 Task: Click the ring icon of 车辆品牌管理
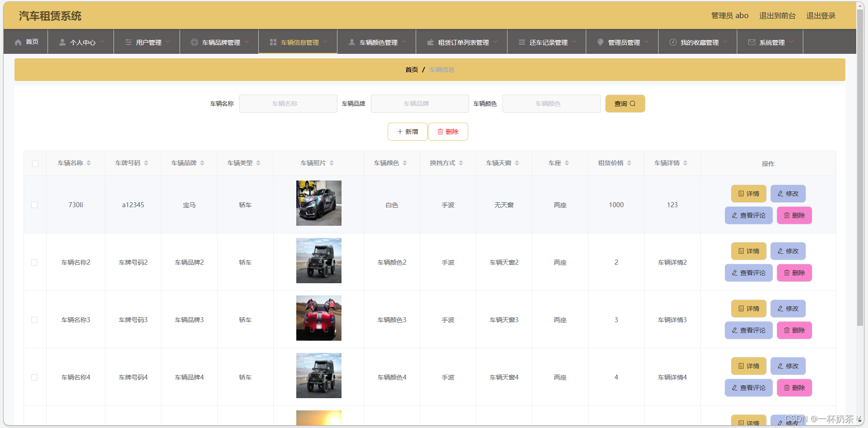pos(194,42)
